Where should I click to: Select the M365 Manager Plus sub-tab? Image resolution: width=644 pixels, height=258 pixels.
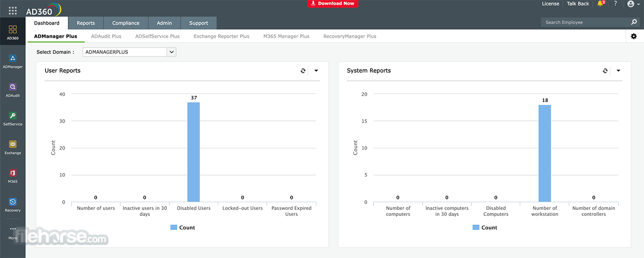(286, 37)
